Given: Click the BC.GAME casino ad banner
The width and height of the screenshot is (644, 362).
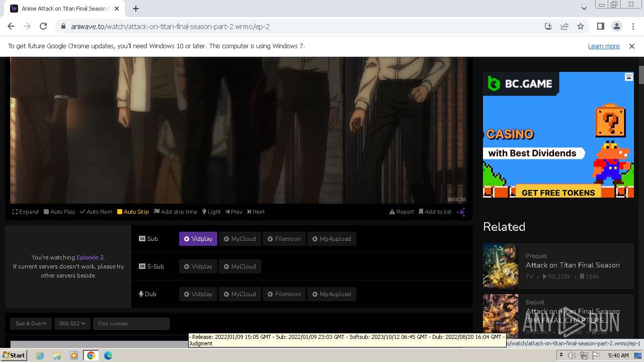Looking at the screenshot, I should click(x=558, y=135).
